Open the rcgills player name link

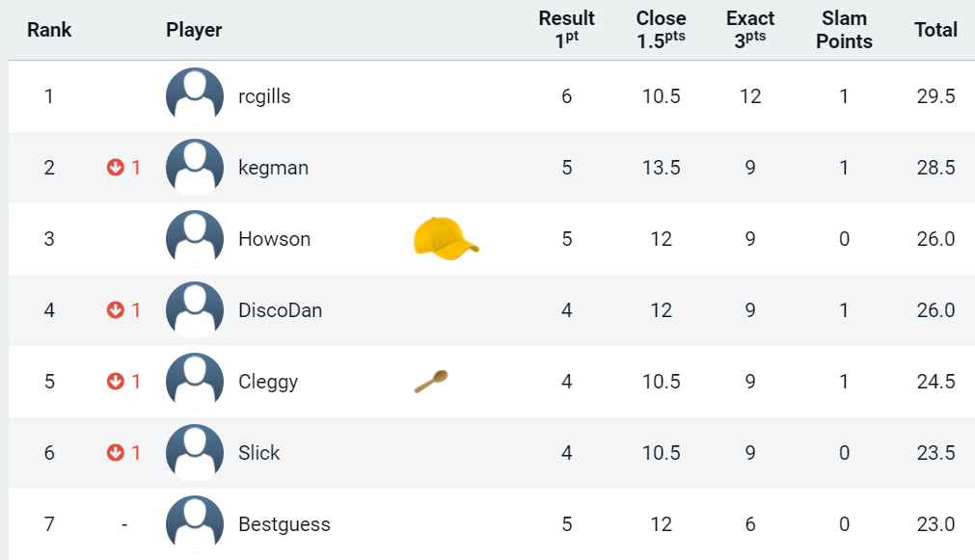coord(264,96)
